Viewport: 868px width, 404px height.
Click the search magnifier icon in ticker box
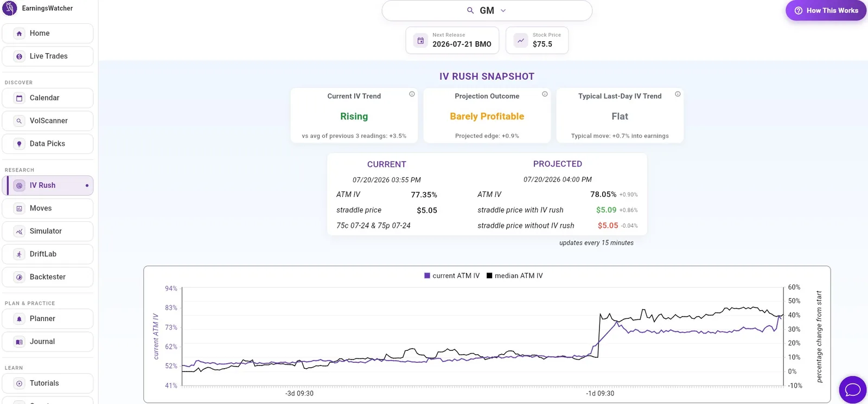(x=470, y=10)
